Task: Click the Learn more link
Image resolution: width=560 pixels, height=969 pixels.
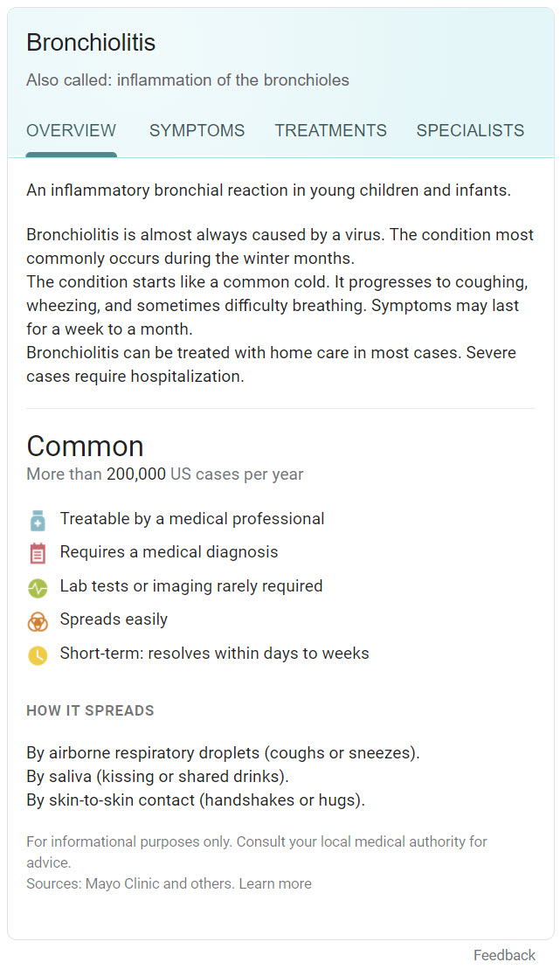Action: (x=275, y=883)
